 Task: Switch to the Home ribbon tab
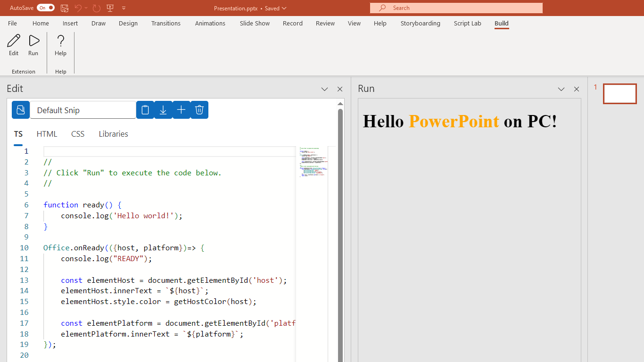41,23
